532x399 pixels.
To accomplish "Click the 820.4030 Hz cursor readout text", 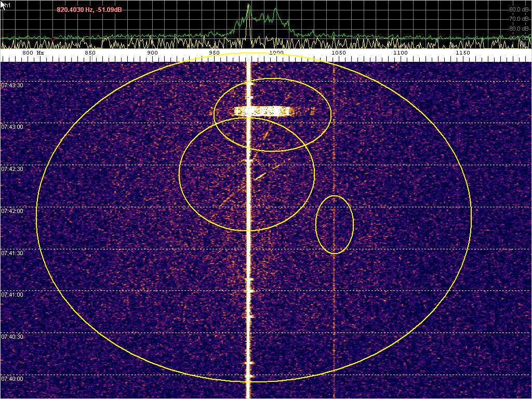I will point(89,9).
